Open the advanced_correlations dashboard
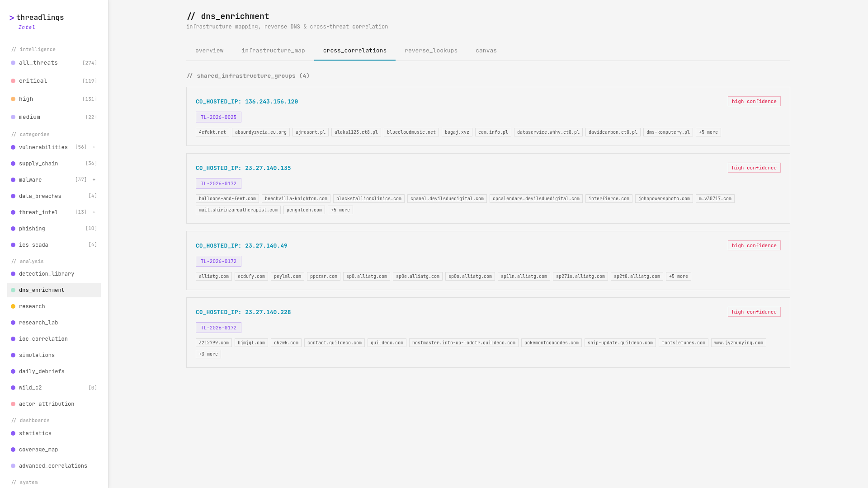This screenshot has height=488, width=868. (x=53, y=466)
